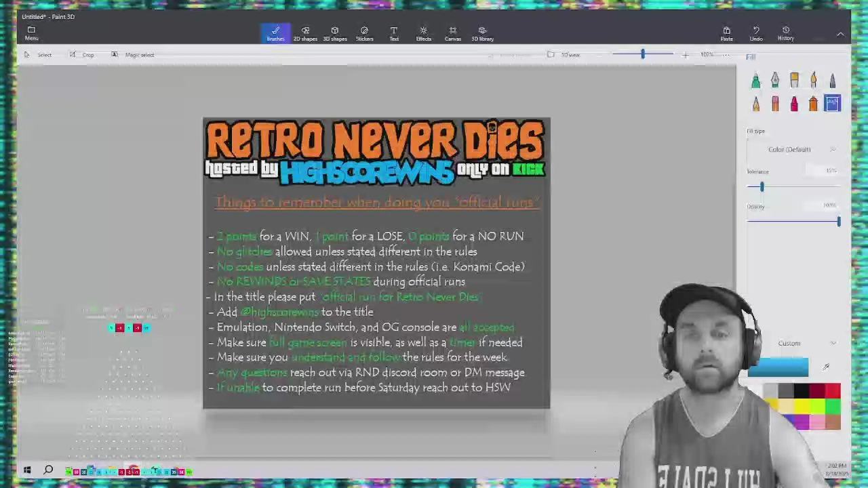Open the Paint 3D Menu folder icon
The width and height of the screenshot is (868, 488).
[31, 33]
